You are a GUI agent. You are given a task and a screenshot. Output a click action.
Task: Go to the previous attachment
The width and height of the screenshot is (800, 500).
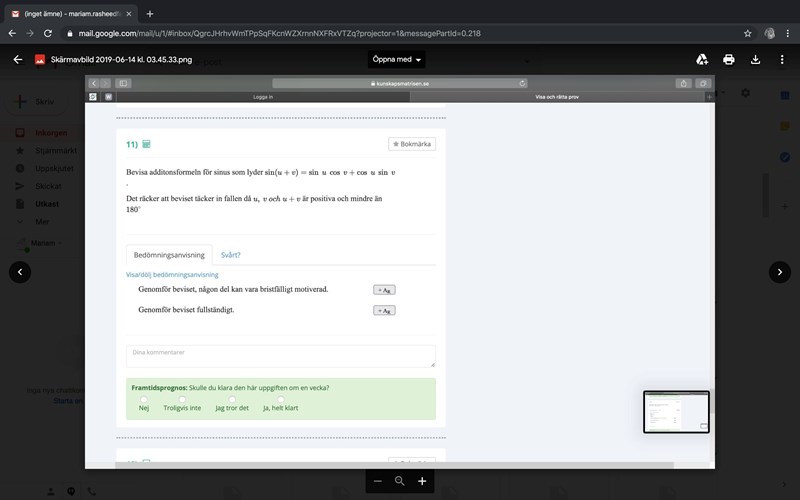(x=20, y=272)
